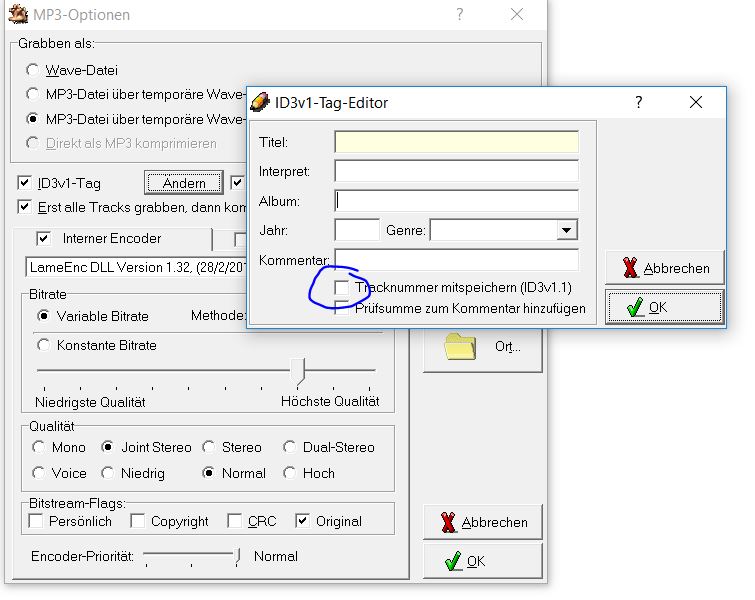Viewport: 755px width, 600px height.
Task: Choose Joint Stereo mode
Action: (x=107, y=447)
